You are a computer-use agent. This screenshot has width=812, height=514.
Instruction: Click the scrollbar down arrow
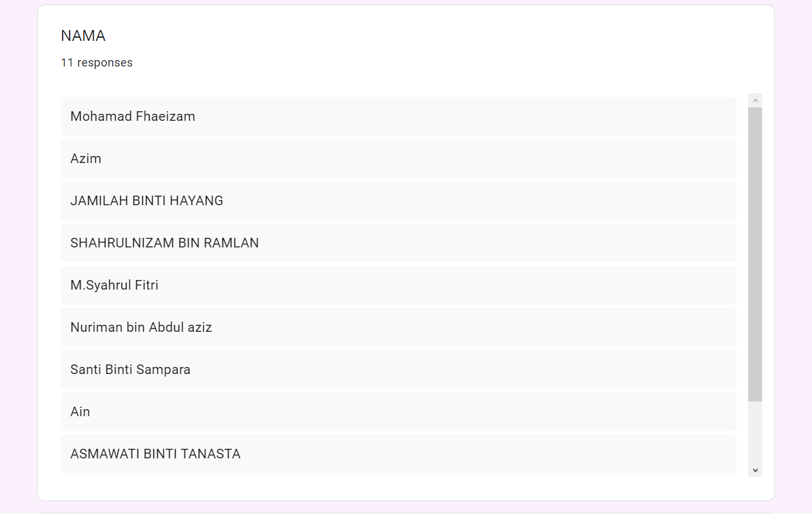click(x=755, y=470)
